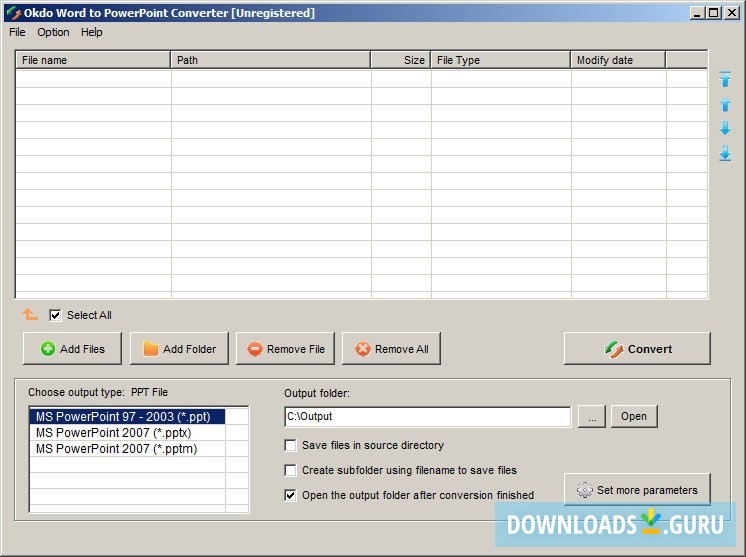Click the Add Folder button
This screenshot has height=557, width=746.
[x=179, y=349]
